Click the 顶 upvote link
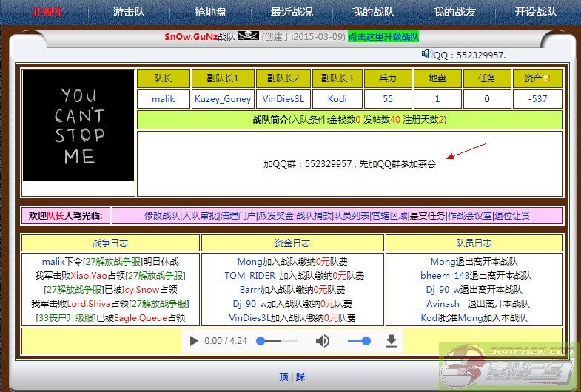 tap(283, 376)
